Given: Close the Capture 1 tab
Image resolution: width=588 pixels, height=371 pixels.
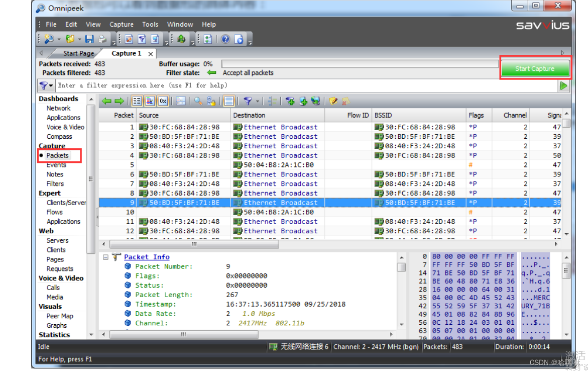Looking at the screenshot, I should coord(150,54).
